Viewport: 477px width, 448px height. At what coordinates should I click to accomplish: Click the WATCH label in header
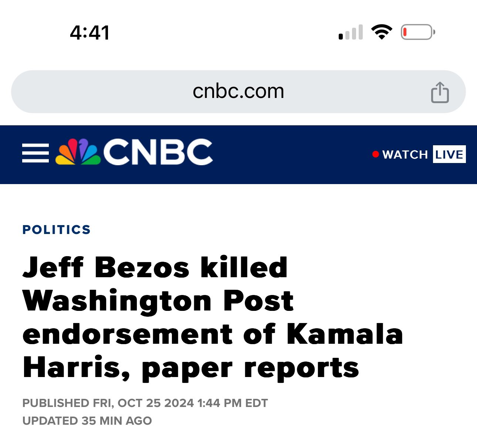[405, 155]
